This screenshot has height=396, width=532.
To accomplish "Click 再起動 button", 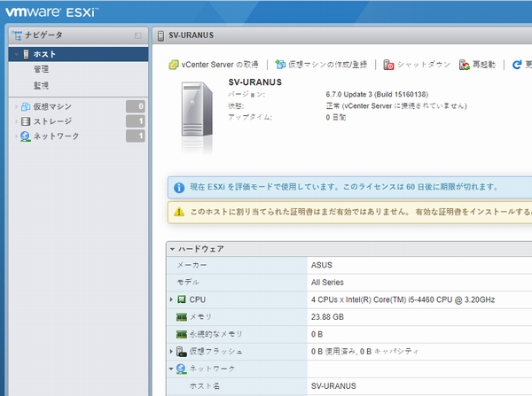I will click(x=477, y=65).
